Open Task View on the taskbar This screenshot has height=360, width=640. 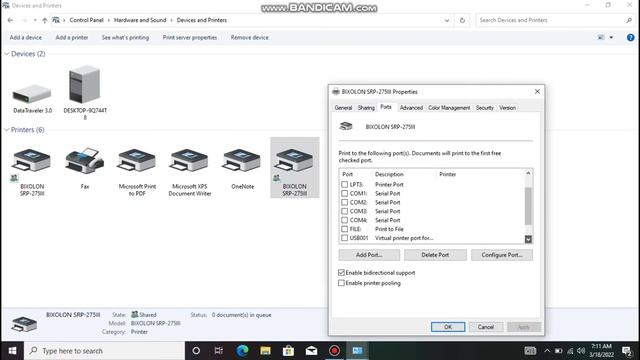coord(219,351)
